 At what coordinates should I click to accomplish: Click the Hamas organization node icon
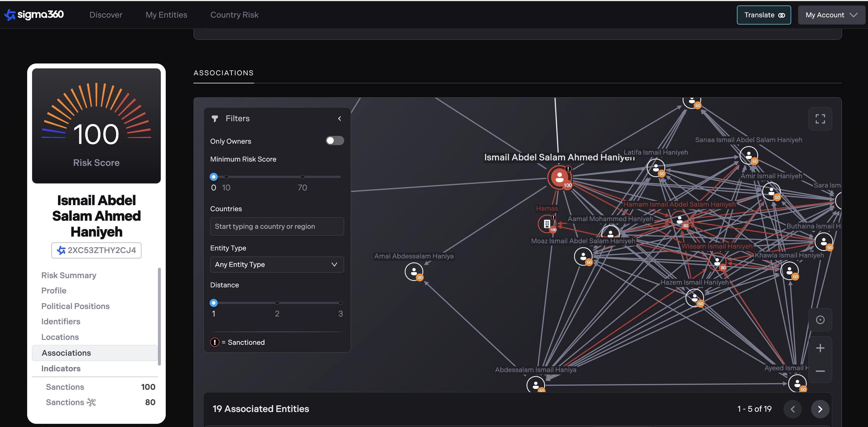[x=547, y=224]
